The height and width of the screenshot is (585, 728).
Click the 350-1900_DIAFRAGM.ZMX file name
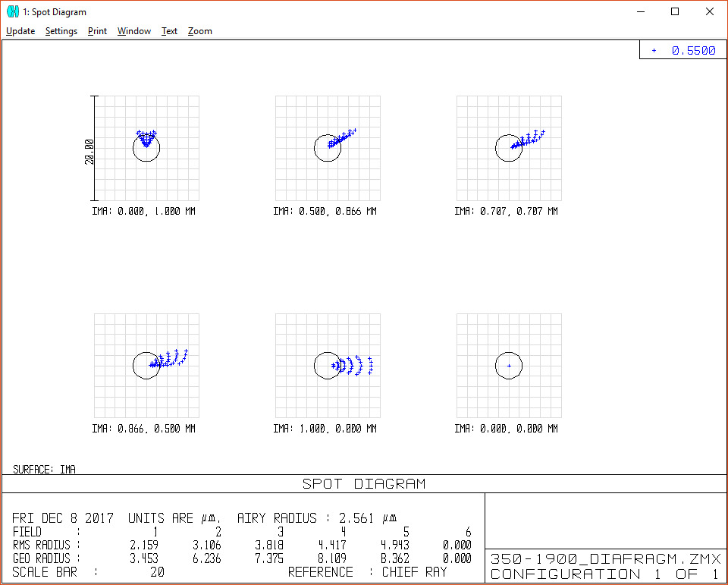pos(605,559)
